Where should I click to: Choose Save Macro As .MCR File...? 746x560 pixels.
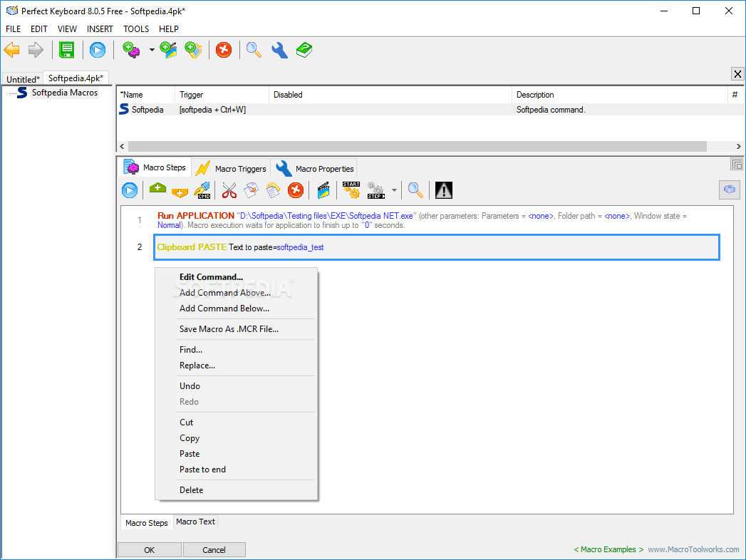click(x=229, y=328)
